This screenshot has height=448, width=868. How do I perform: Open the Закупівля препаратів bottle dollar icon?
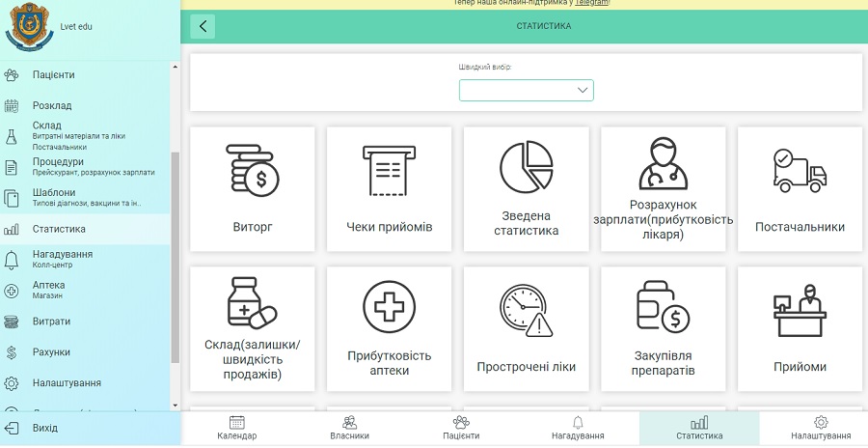[664, 307]
